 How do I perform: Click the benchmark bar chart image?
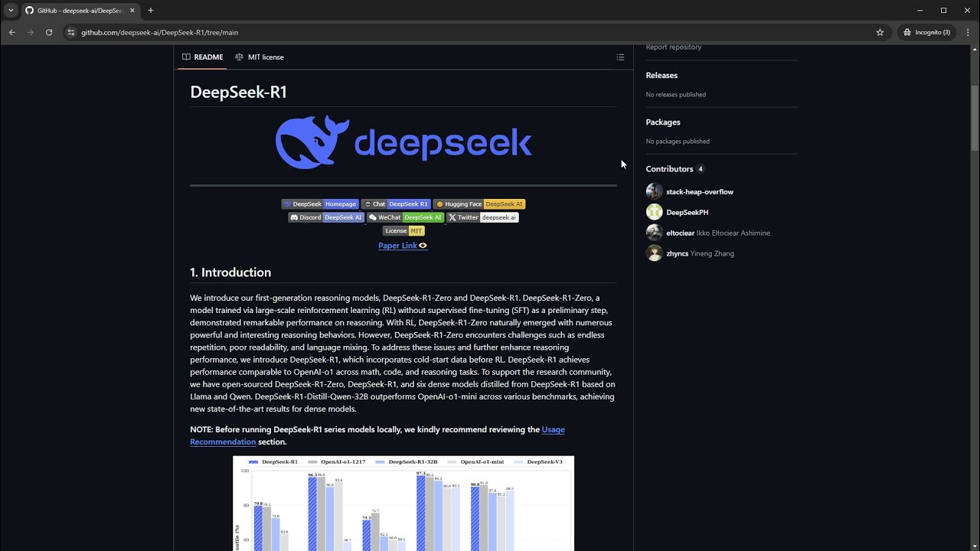[x=403, y=504]
